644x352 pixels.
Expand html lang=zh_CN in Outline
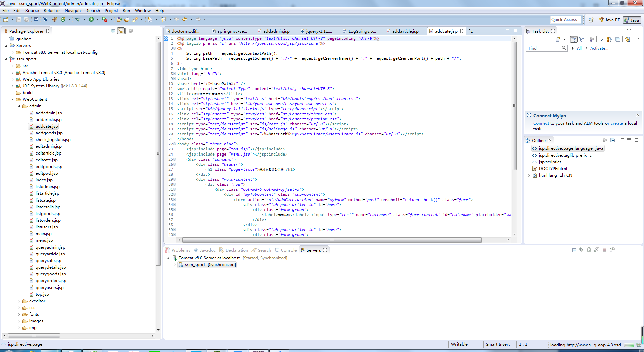coord(529,175)
